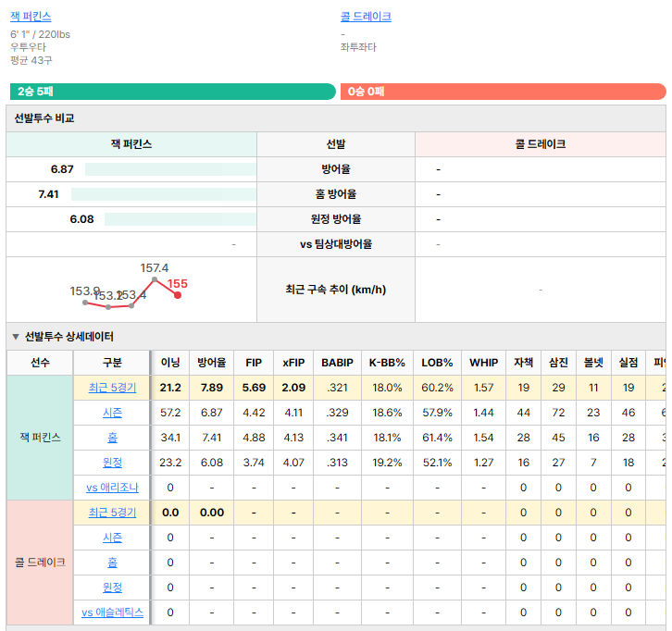Click the WHIP column header
672x631 pixels.
click(483, 363)
